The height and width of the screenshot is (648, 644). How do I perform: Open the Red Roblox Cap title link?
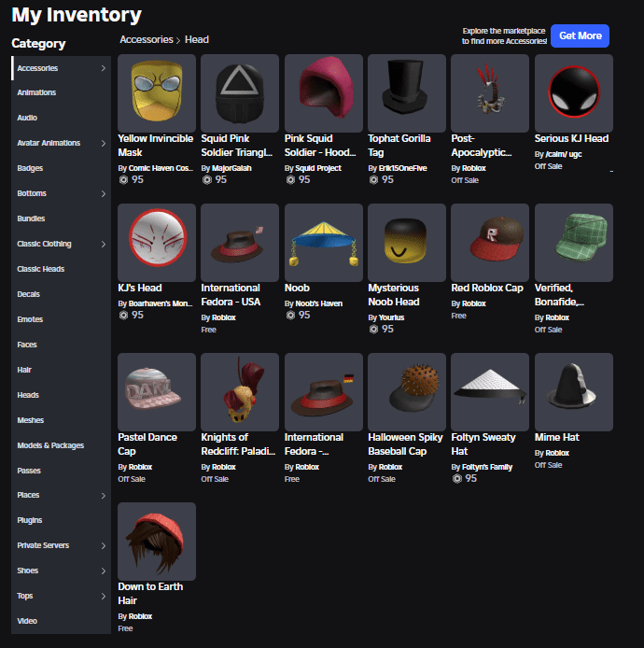[x=487, y=288]
